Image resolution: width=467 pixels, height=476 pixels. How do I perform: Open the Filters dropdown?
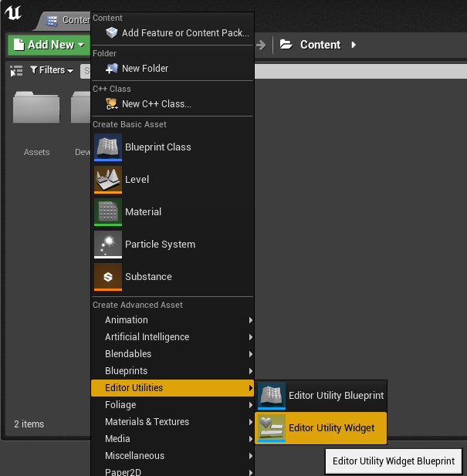[x=52, y=70]
